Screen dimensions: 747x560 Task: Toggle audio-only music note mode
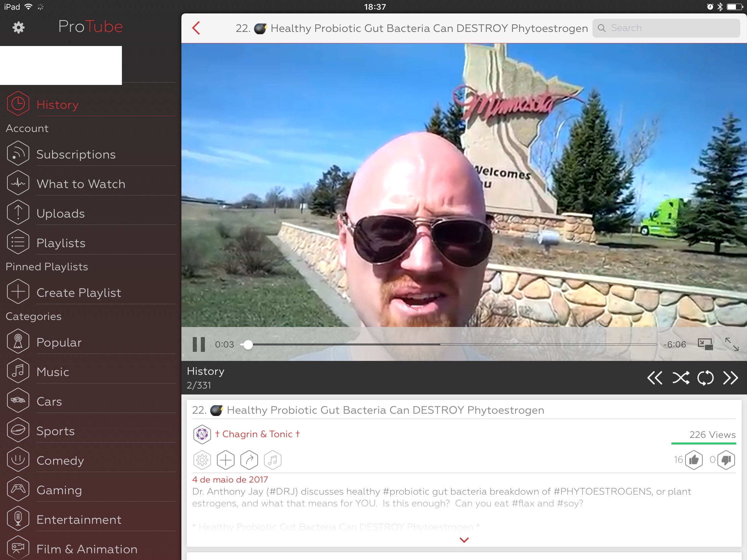(272, 460)
